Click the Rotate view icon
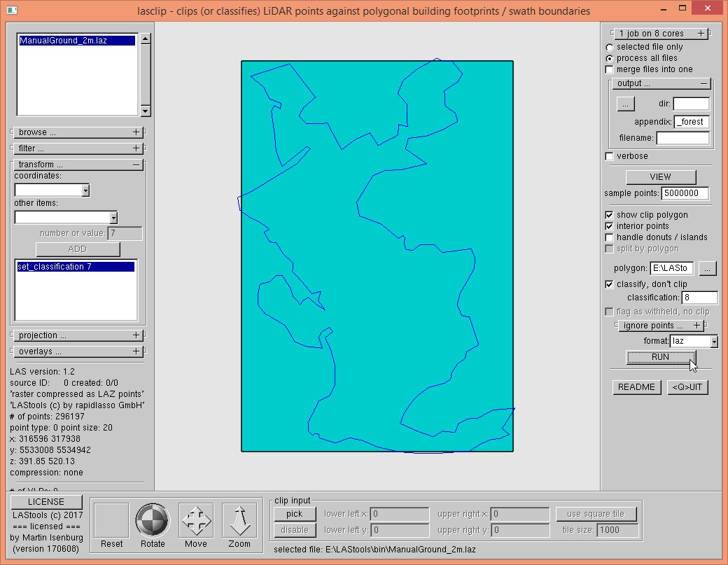Viewport: 728px width, 565px height. (153, 520)
